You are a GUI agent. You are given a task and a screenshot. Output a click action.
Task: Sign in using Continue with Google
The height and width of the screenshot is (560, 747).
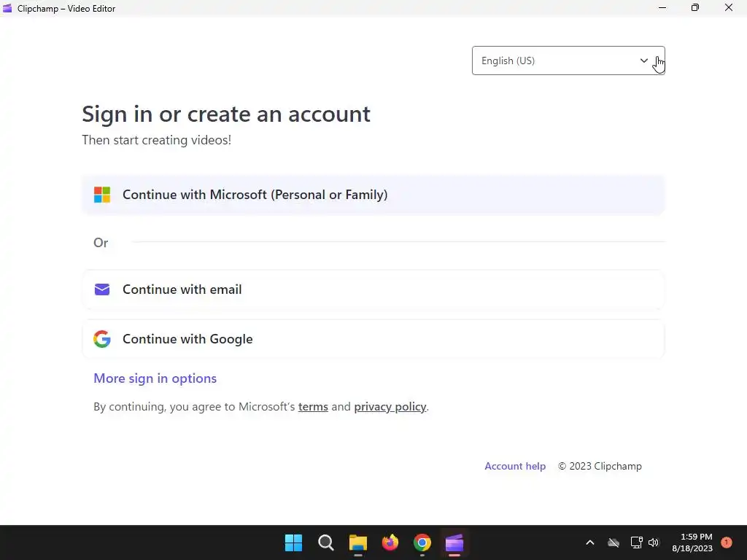[x=373, y=339]
